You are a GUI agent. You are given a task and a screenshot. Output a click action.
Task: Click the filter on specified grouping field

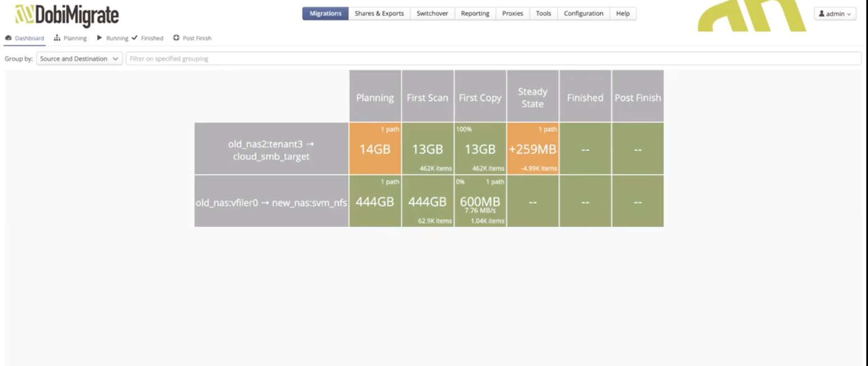tap(493, 59)
